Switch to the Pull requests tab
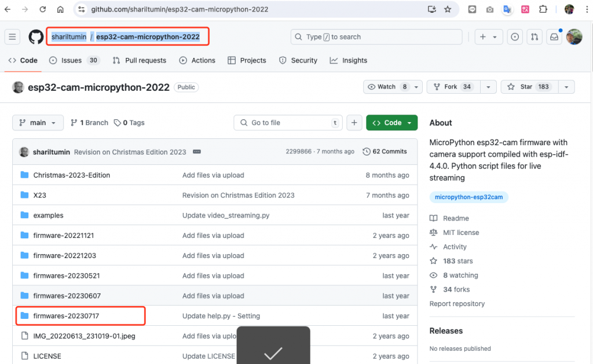The width and height of the screenshot is (593, 364). [140, 60]
